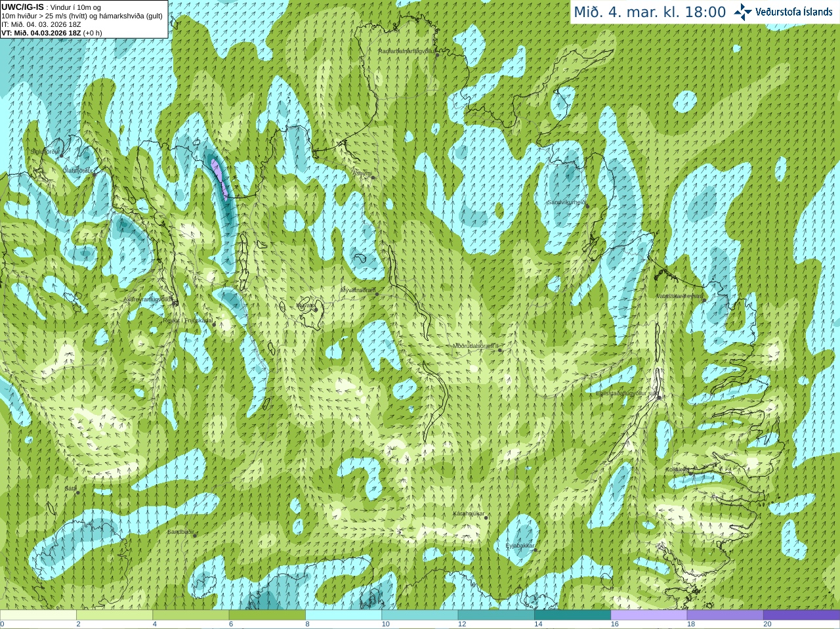840x629 pixels.
Task: Click the 10–12 m/s turquoise legend swatch
Action: click(420, 615)
